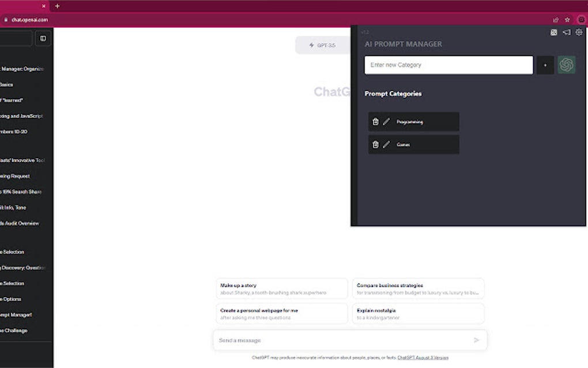This screenshot has height=368, width=588.
Task: Open extension settings with gear icon
Action: point(579,32)
